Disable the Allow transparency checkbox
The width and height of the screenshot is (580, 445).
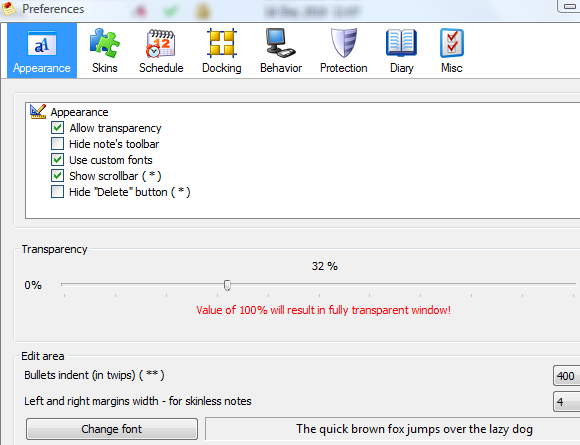57,128
